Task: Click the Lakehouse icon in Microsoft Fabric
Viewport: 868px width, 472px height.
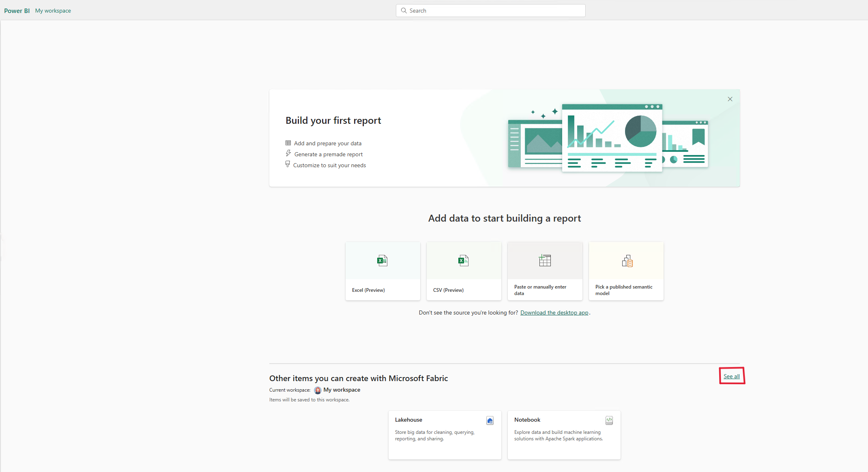Action: click(490, 419)
